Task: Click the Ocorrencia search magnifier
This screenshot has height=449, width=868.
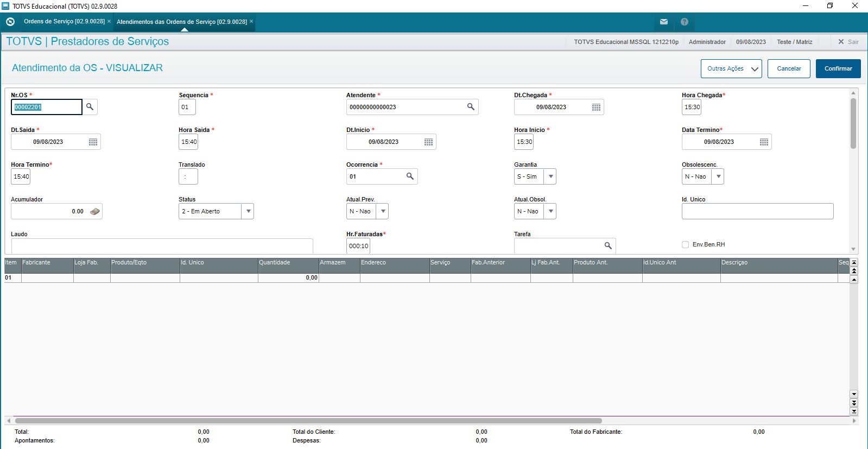Action: click(410, 176)
